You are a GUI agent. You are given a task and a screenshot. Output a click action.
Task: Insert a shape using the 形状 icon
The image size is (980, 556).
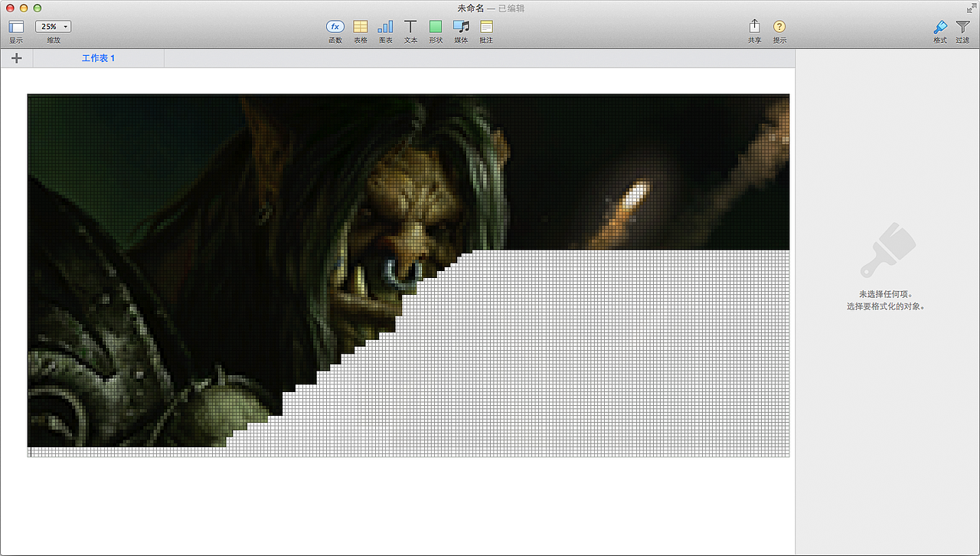(x=436, y=27)
